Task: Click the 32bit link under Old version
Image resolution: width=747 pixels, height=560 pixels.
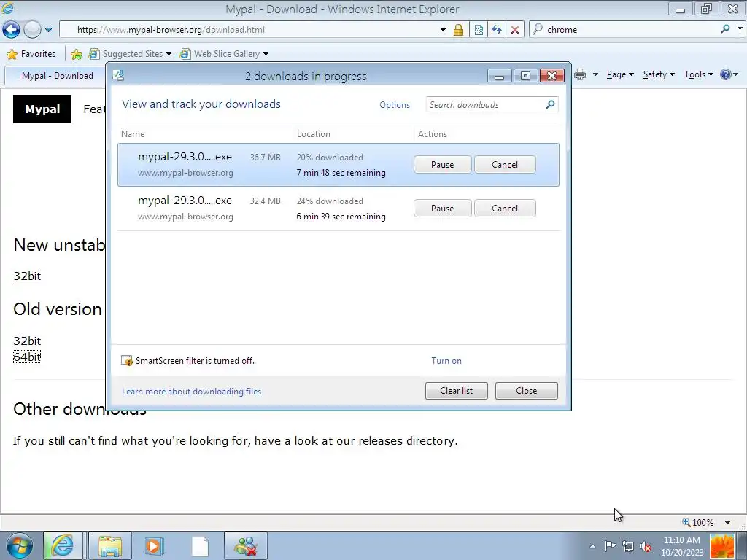Action: [27, 341]
